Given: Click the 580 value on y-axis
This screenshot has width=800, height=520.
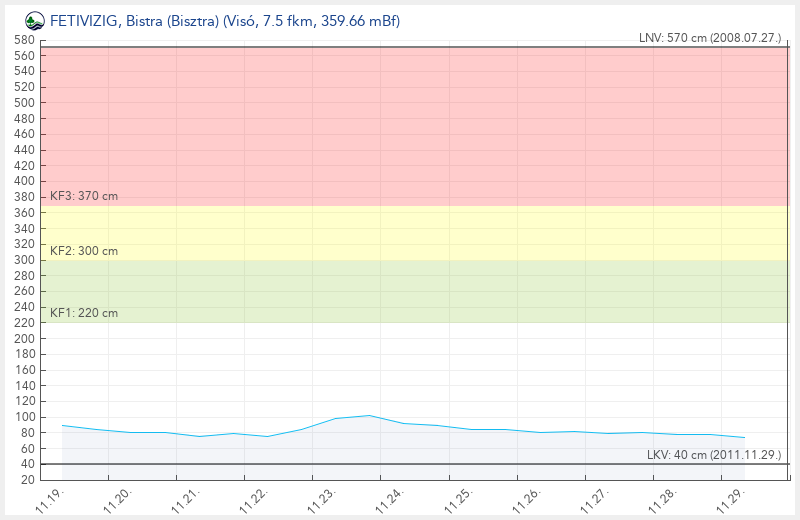Looking at the screenshot, I should click(25, 40).
